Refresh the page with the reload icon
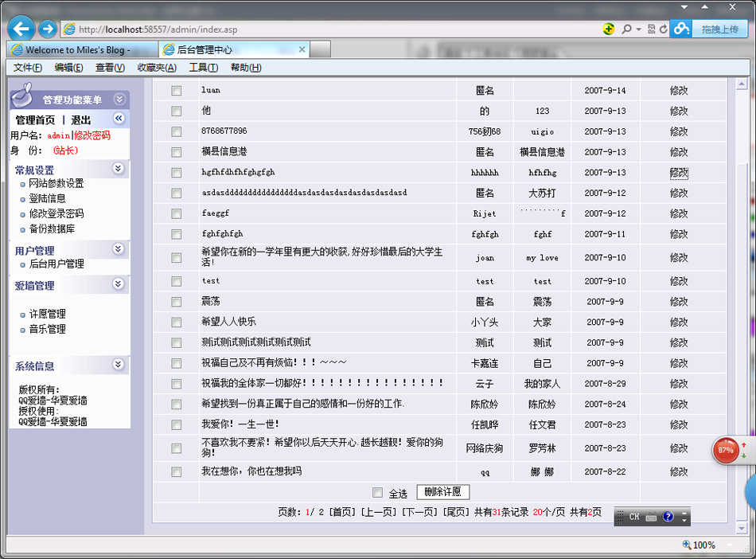Screen dimensions: 756x559 click(x=664, y=29)
